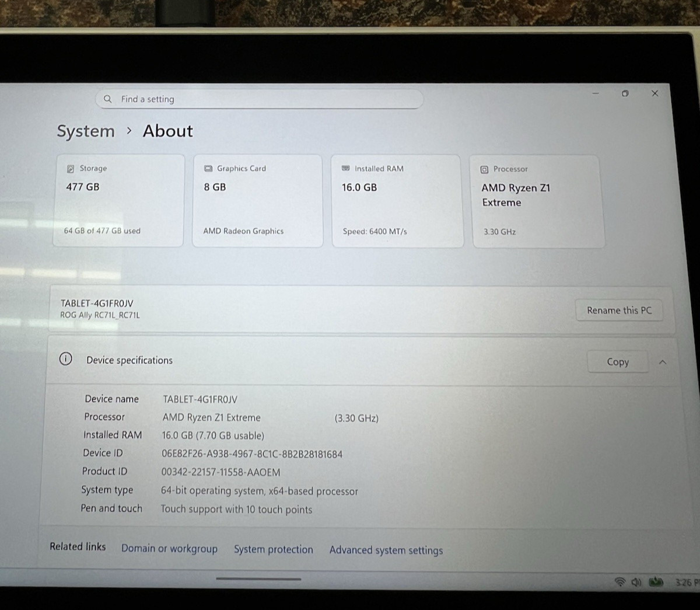Viewport: 700px width, 610px height.
Task: Select 'ROG Ally RC71L_RC71L' model text
Action: coord(100,315)
